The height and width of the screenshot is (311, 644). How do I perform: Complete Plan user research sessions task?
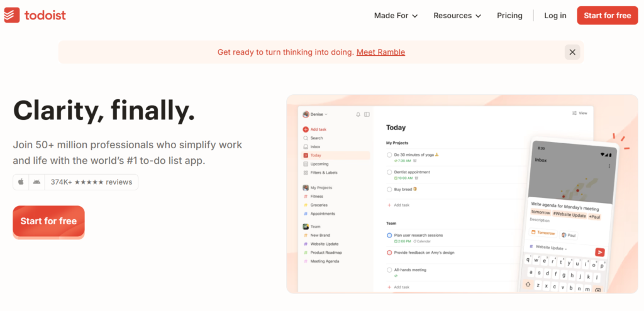389,235
